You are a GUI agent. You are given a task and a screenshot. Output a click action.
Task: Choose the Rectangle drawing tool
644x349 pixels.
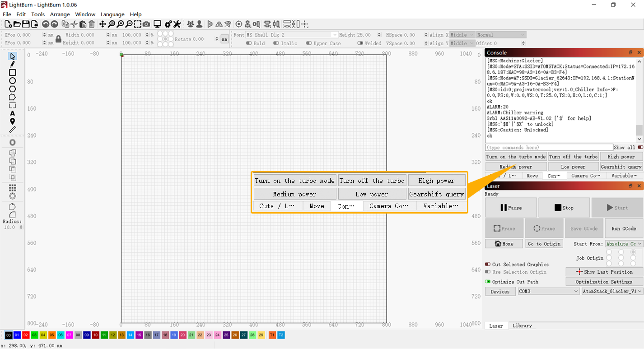[x=13, y=72]
